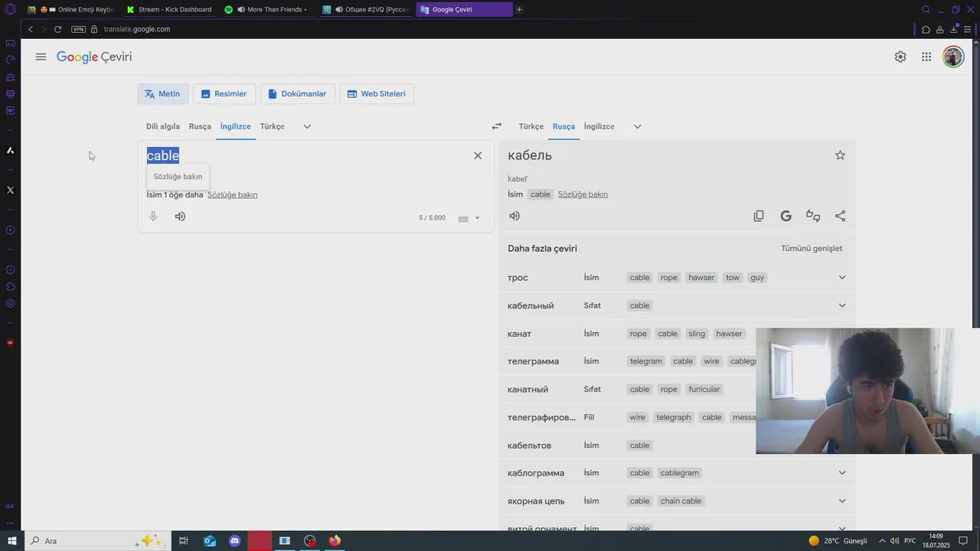Click the address bar showing translate.google.com
The image size is (980, 551).
[137, 29]
